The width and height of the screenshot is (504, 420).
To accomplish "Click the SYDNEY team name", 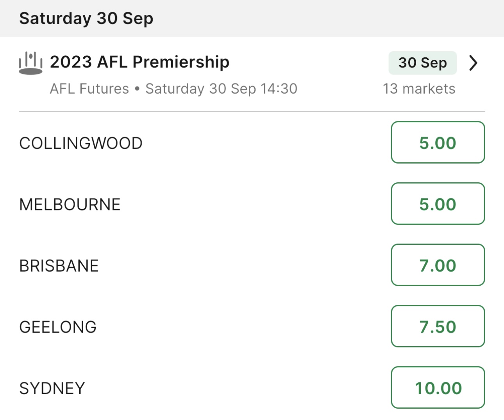I will 52,388.
